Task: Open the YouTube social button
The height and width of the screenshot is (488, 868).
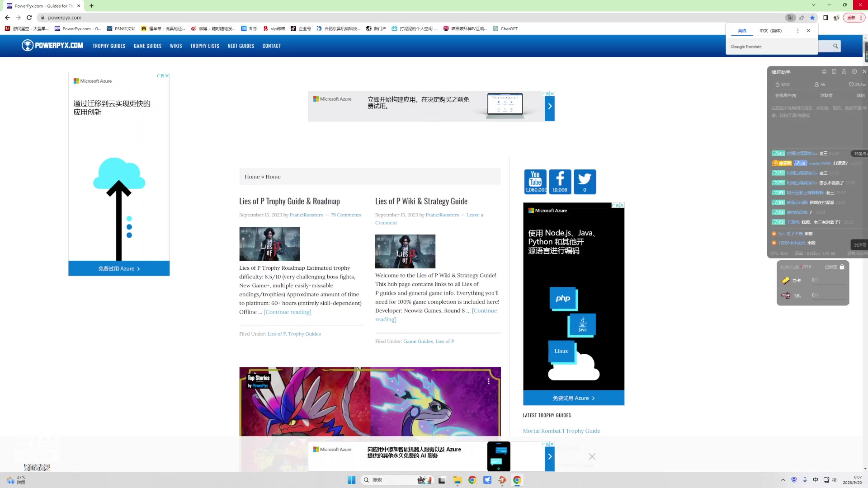Action: pyautogui.click(x=535, y=182)
